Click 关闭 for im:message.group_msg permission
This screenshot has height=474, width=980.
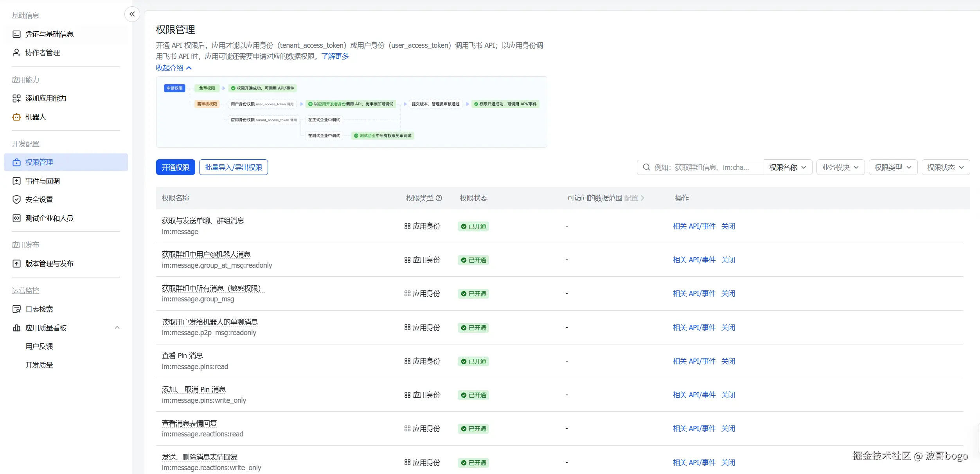[728, 294]
